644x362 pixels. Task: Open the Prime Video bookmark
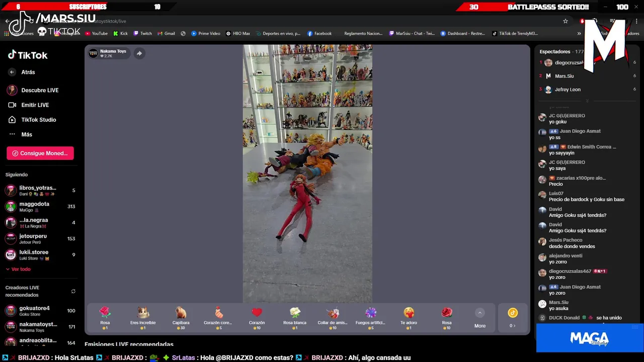coord(205,34)
